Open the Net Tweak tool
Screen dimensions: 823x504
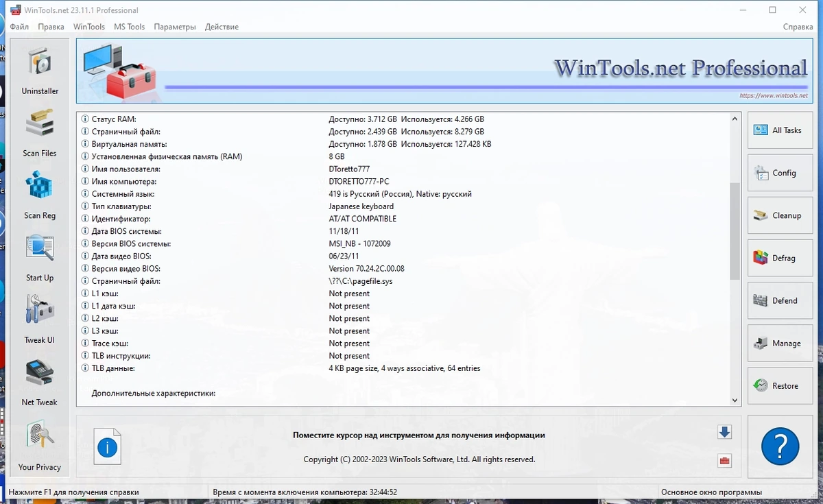[40, 383]
